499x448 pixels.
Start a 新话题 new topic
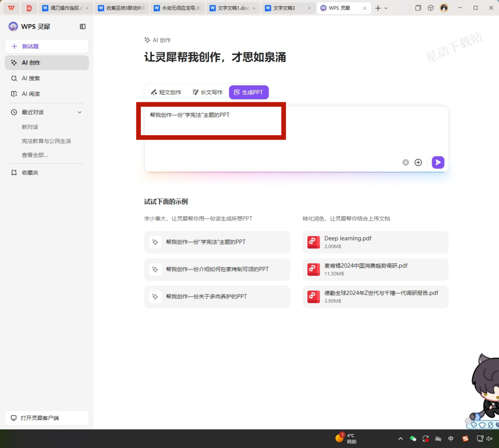pos(47,46)
